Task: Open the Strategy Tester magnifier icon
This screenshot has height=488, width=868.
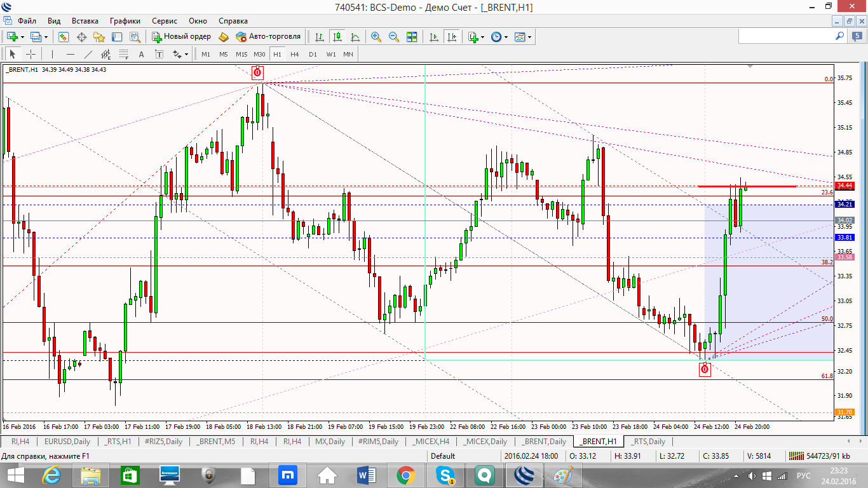Action: 135,37
